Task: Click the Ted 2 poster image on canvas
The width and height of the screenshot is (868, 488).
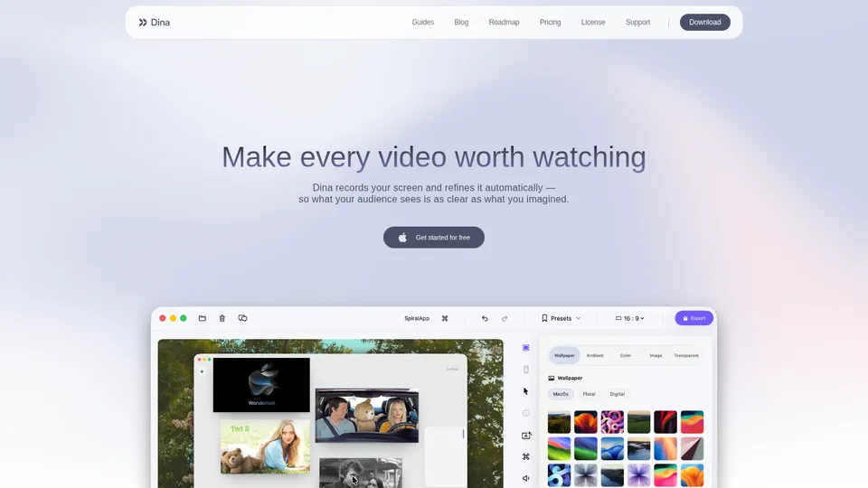Action: [x=265, y=446]
